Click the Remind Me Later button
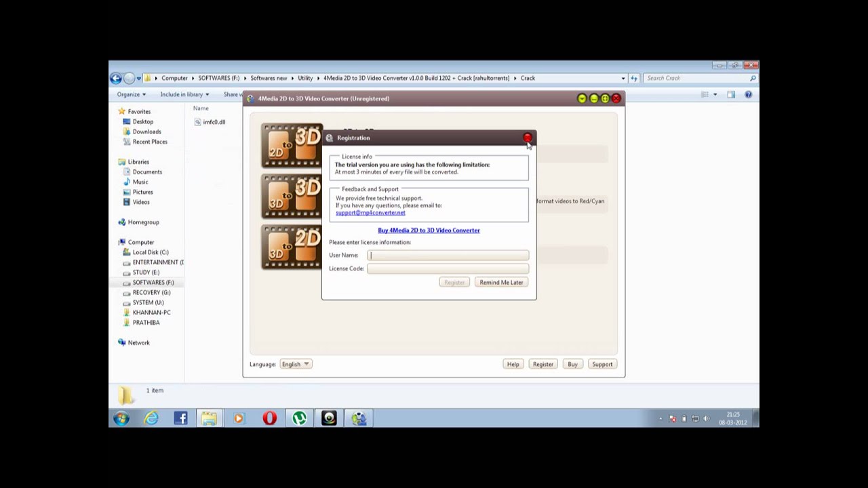Screen dimensions: 868x488 (x=501, y=283)
